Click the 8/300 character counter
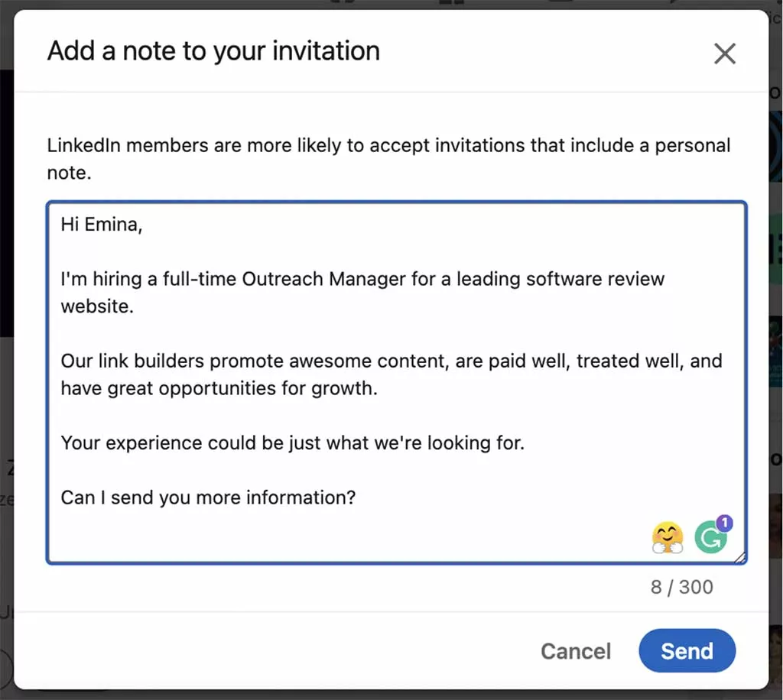 pyautogui.click(x=681, y=587)
